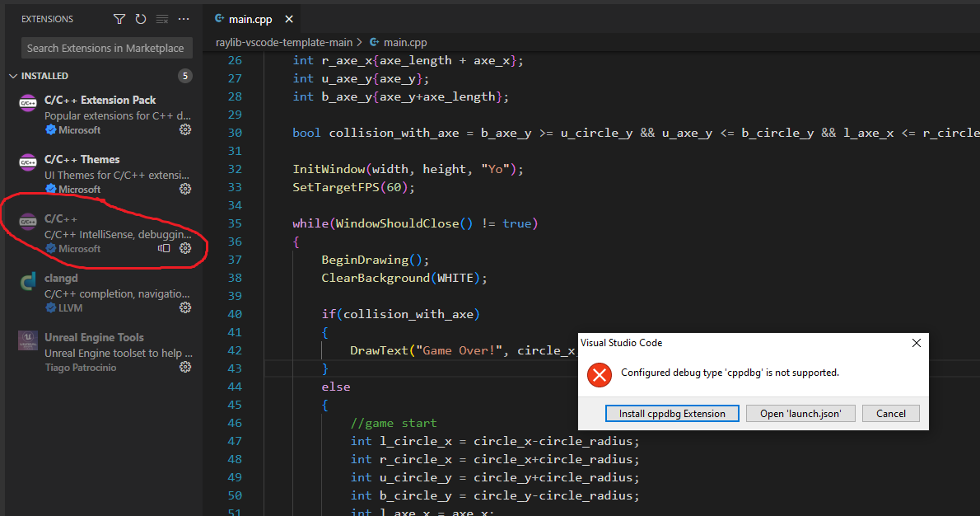Cancel the cppdbg error dialog

(890, 413)
